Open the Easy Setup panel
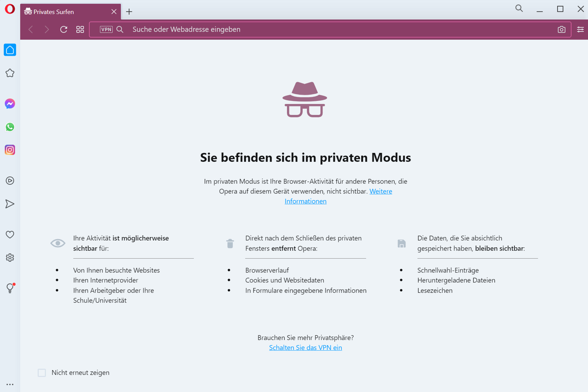The width and height of the screenshot is (588, 392). [x=580, y=29]
